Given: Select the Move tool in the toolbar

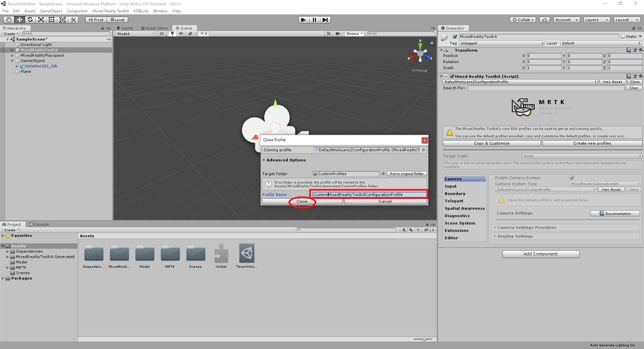Looking at the screenshot, I should [19, 20].
